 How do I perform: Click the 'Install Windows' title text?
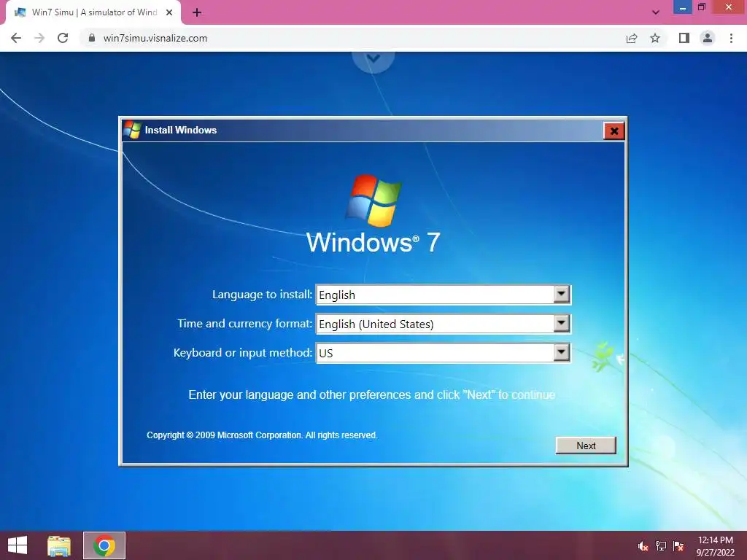[x=181, y=130]
